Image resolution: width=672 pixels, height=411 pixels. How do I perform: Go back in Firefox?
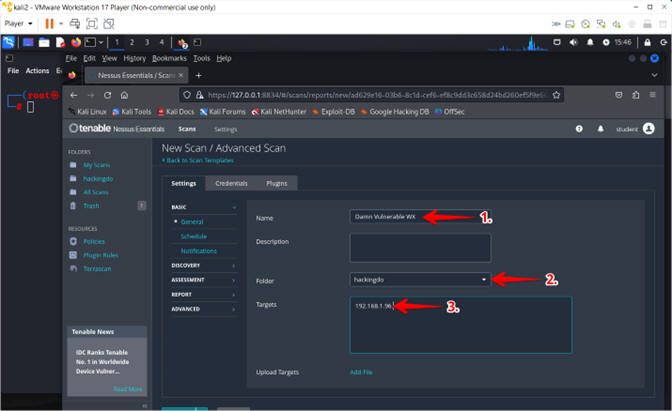point(74,95)
